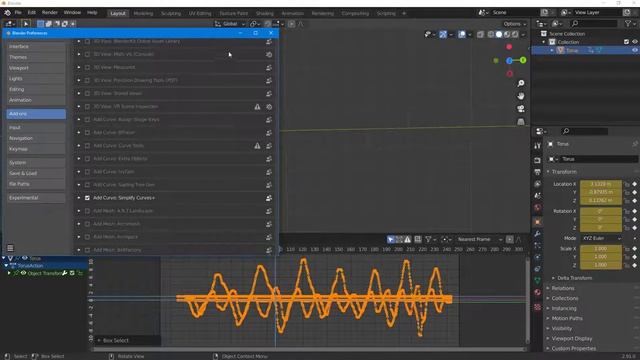
Task: Toggle camera view icon in viewport
Action: (x=521, y=109)
